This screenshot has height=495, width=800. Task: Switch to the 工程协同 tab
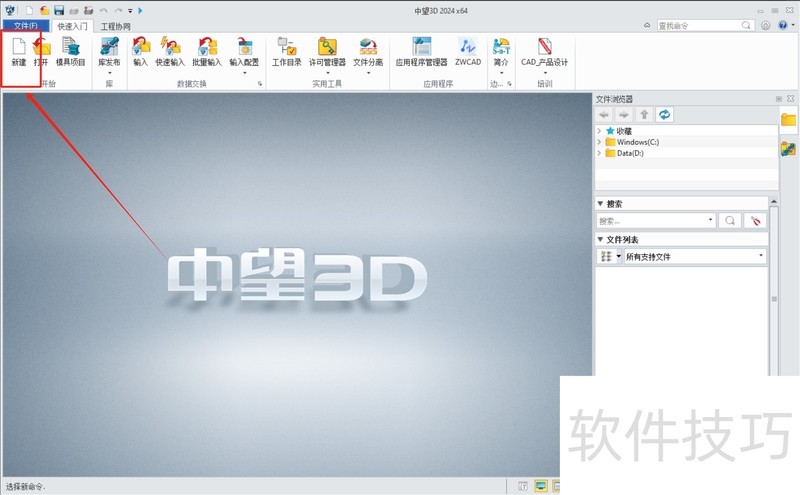tap(115, 26)
